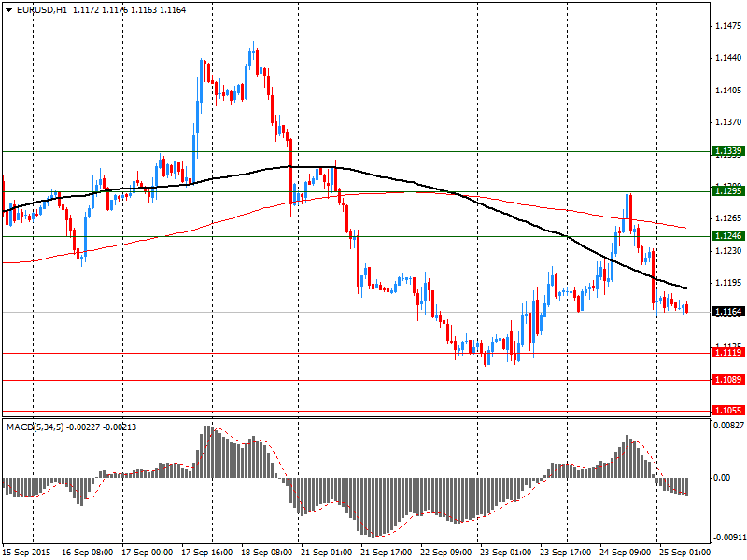Select the 0.00827 MACD scale value
Screen dimensions: 747x560
pos(729,426)
